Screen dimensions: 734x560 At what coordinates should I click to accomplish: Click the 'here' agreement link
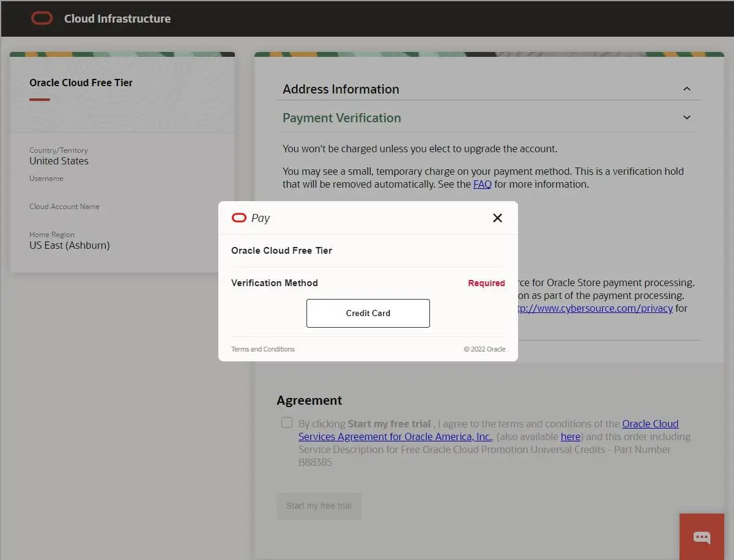pos(571,437)
